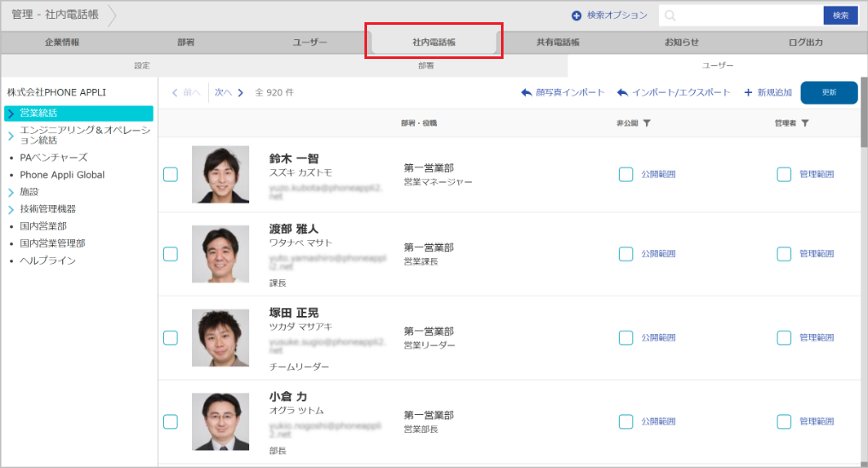This screenshot has width=868, height=468.
Task: Click the plus icon for 新規追加
Action: (x=749, y=92)
